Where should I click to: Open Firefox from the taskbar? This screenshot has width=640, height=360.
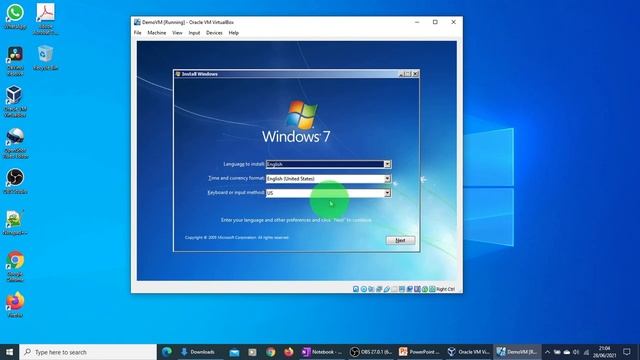(x=289, y=352)
